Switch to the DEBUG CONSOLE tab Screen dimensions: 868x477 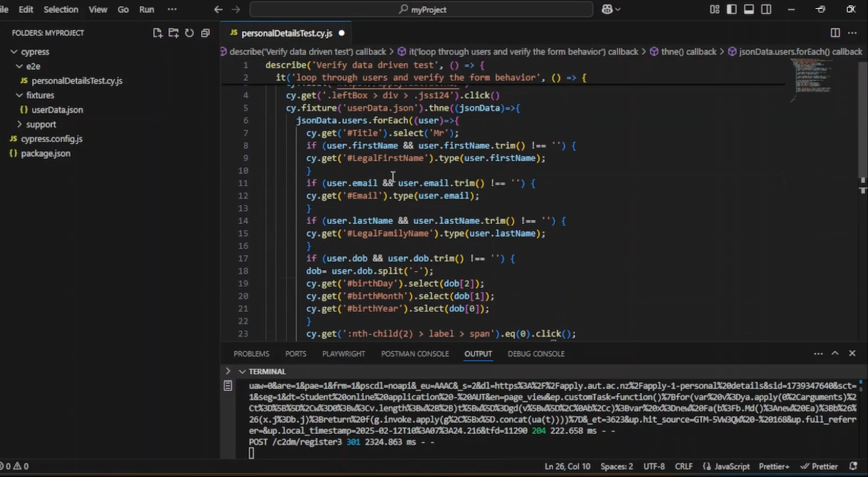(x=536, y=353)
